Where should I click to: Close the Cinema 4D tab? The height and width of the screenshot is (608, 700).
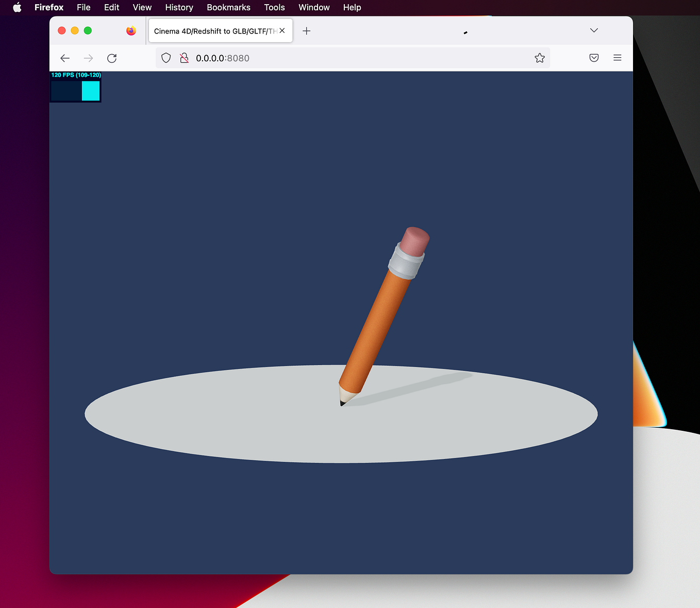pos(282,30)
